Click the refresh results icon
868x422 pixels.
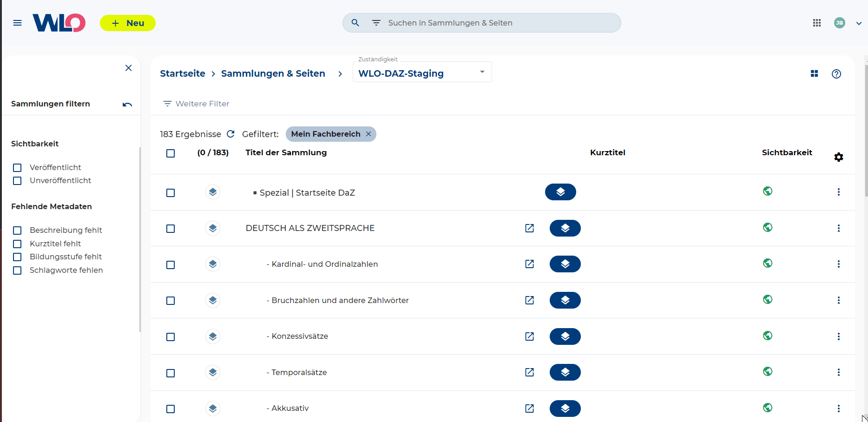pos(230,134)
